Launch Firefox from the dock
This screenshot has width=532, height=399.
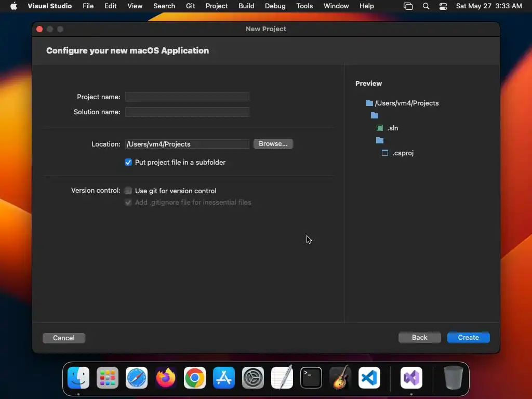pos(166,378)
